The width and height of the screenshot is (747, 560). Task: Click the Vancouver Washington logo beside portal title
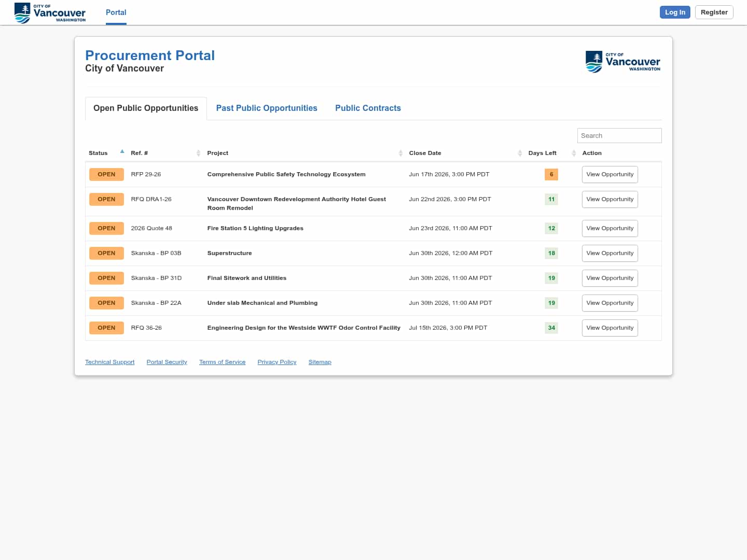(623, 62)
